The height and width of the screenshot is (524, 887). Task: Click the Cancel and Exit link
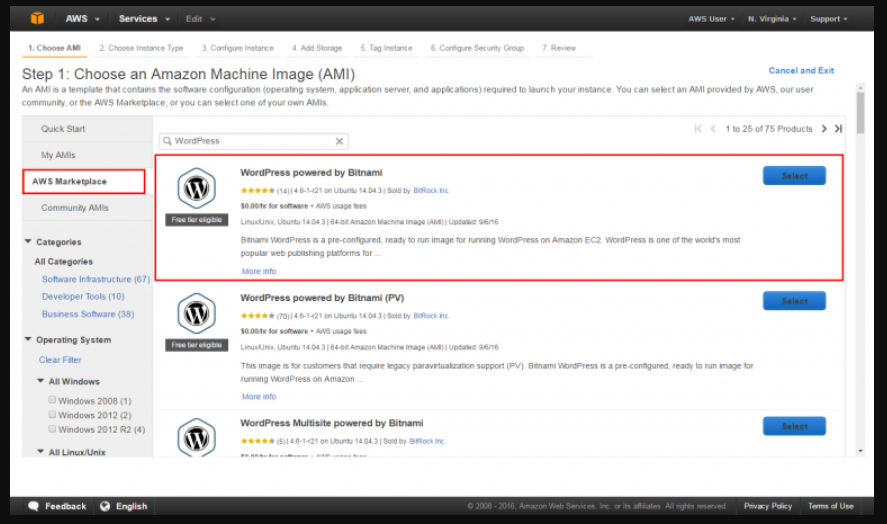tap(801, 71)
